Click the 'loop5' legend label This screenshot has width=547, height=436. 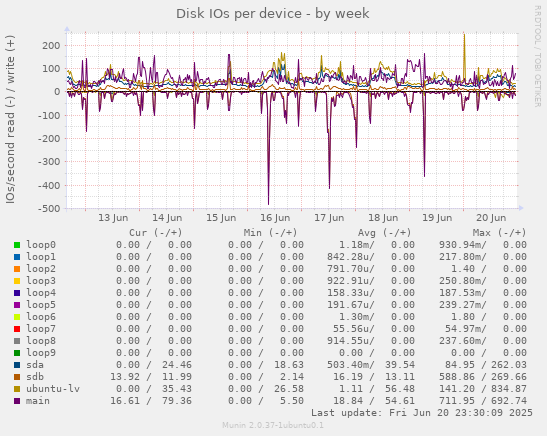(41, 305)
